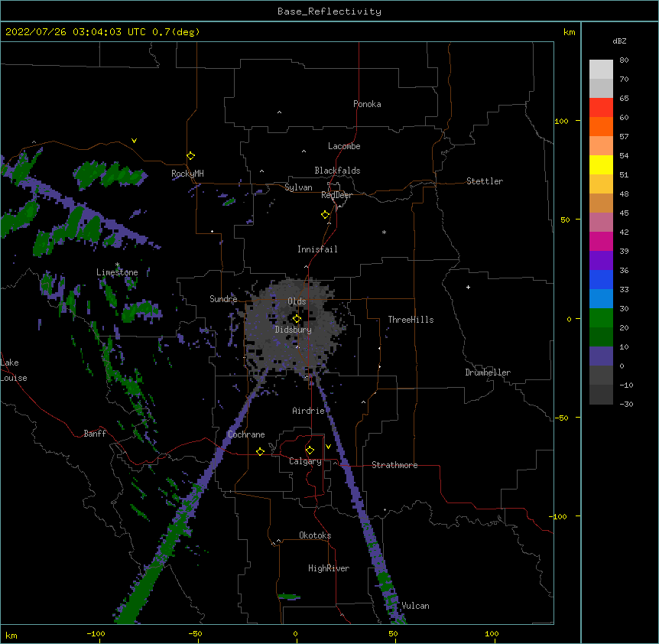
Task: Pick the darkest gray -10 to -30 swatch
Action: (x=601, y=395)
